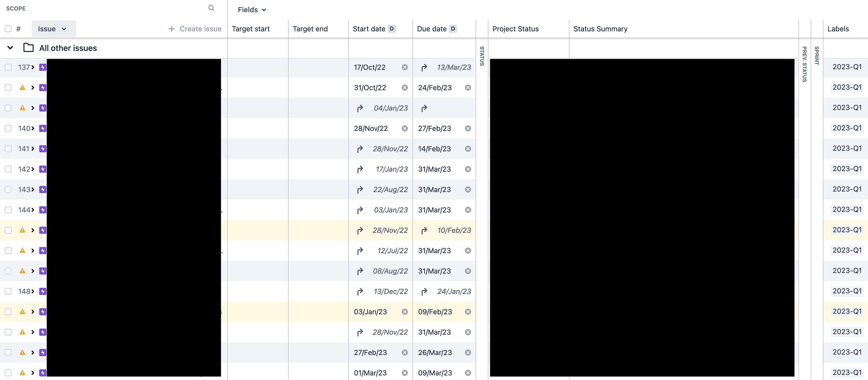Clear the 14/Feb/23 due date
The image size is (868, 380).
[x=468, y=149]
